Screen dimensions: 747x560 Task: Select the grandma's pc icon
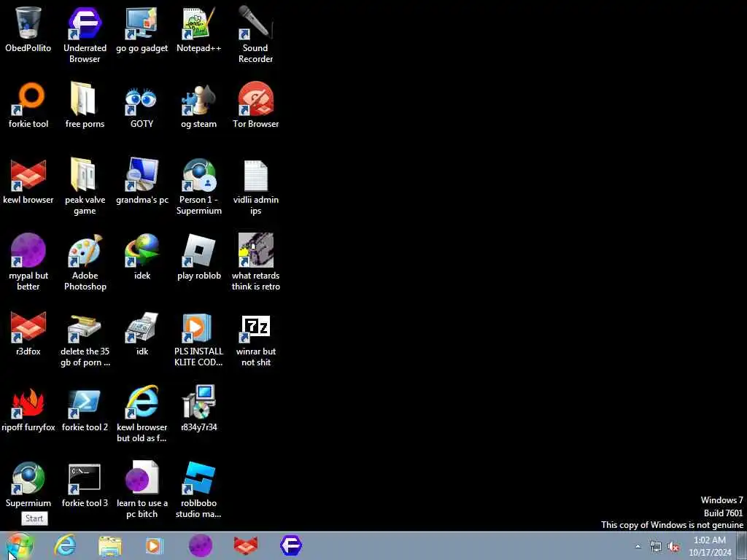pos(142,181)
